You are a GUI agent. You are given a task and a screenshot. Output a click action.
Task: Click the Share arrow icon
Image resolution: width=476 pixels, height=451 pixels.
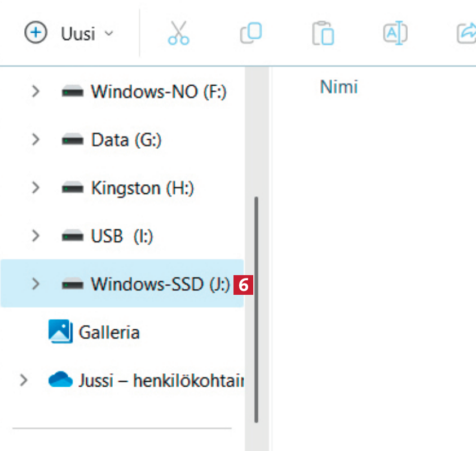(466, 33)
